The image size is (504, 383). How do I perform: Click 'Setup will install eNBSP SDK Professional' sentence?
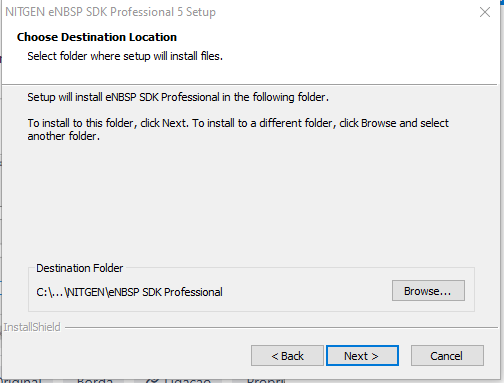(178, 97)
